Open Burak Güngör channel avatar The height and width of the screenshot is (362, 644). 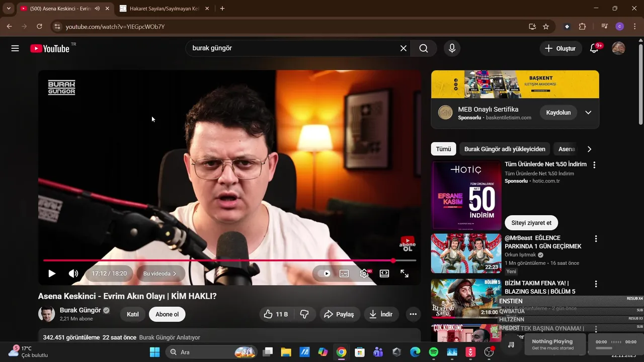(47, 314)
